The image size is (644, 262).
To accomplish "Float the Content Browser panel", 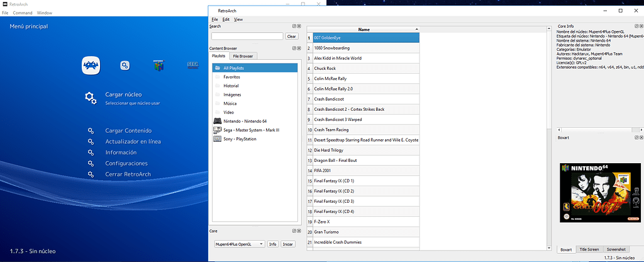I will point(294,48).
